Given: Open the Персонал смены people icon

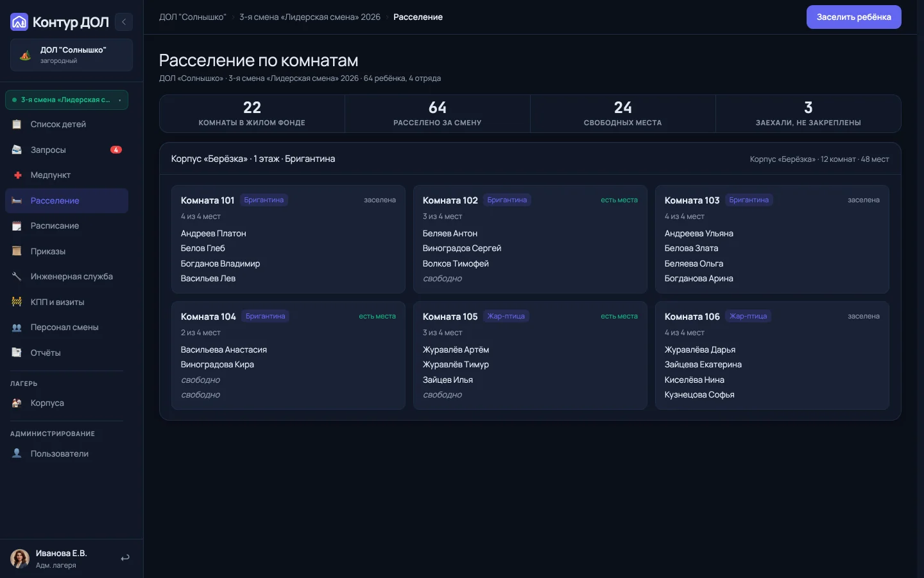Looking at the screenshot, I should pyautogui.click(x=17, y=327).
